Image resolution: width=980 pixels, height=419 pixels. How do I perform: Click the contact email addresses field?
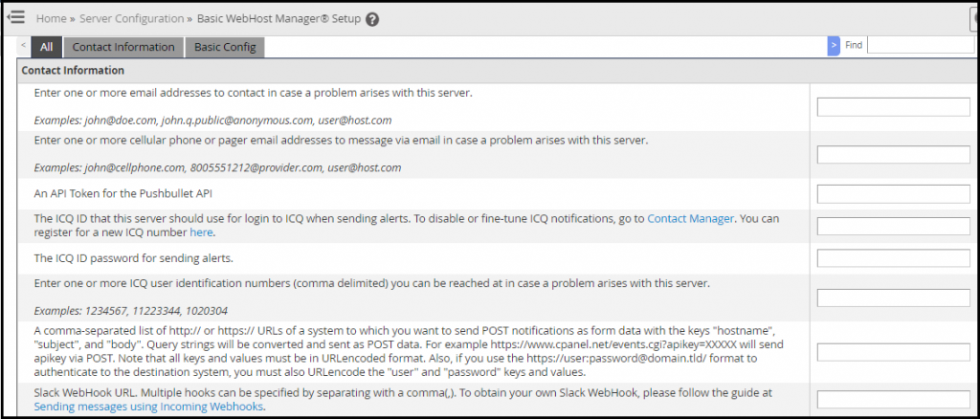(894, 107)
